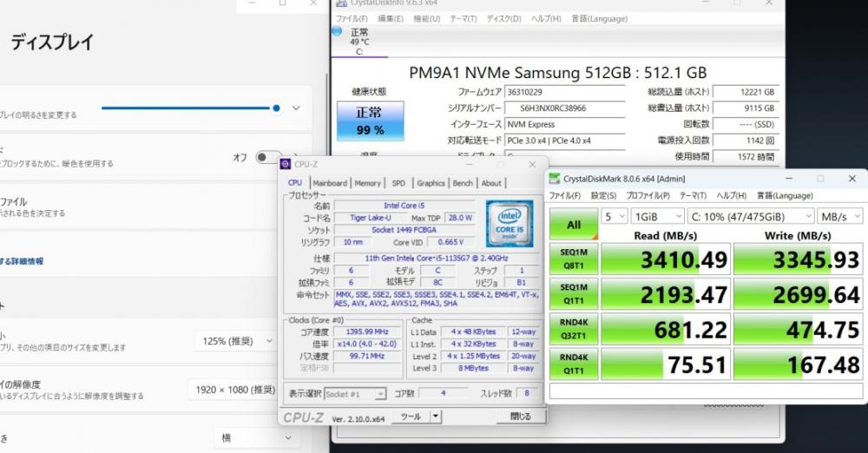Open the 125% scale dropdown
The width and height of the screenshot is (868, 453).
coord(236,341)
